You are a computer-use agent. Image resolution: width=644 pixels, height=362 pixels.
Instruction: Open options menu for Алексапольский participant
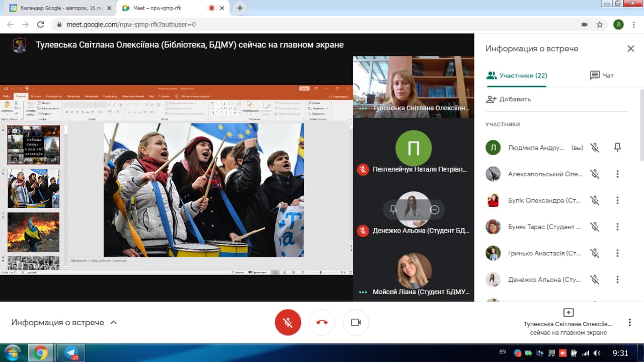click(x=617, y=174)
